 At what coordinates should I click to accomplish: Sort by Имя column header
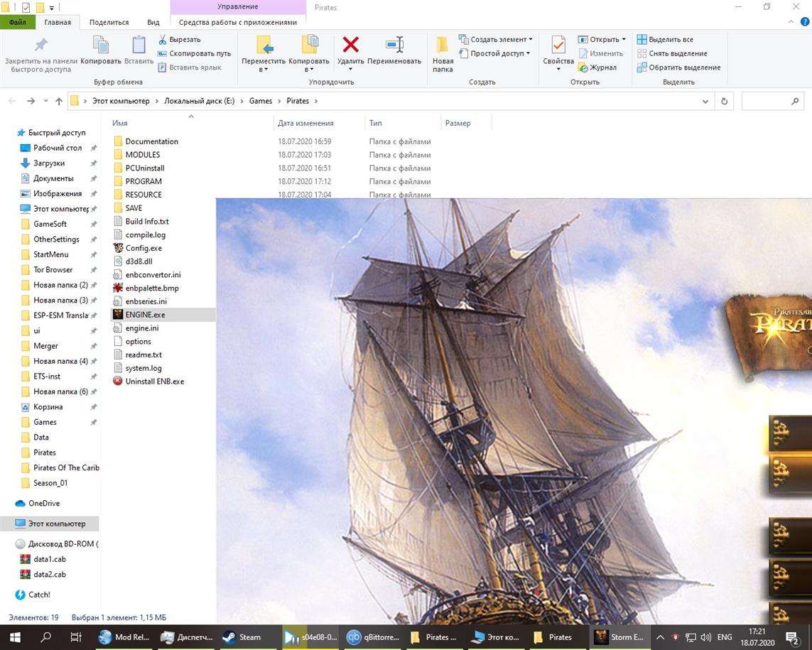point(119,124)
